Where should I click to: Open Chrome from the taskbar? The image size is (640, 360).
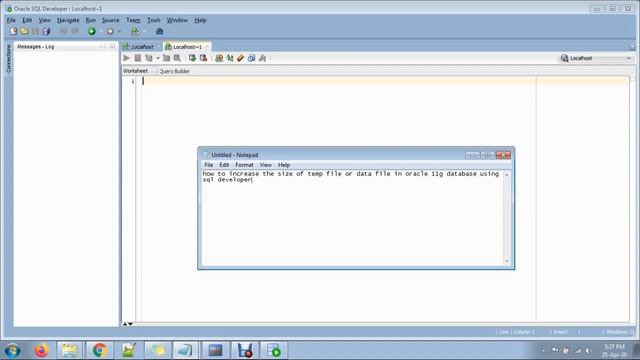click(x=99, y=350)
